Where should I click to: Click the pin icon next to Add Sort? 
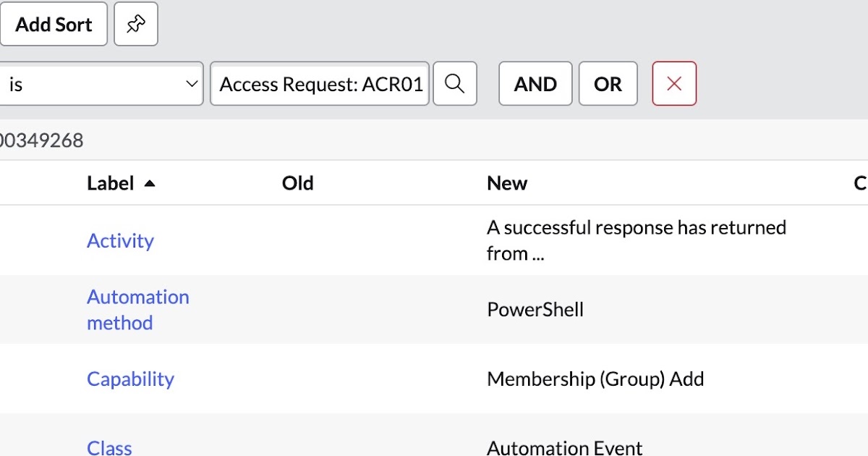[x=136, y=24]
